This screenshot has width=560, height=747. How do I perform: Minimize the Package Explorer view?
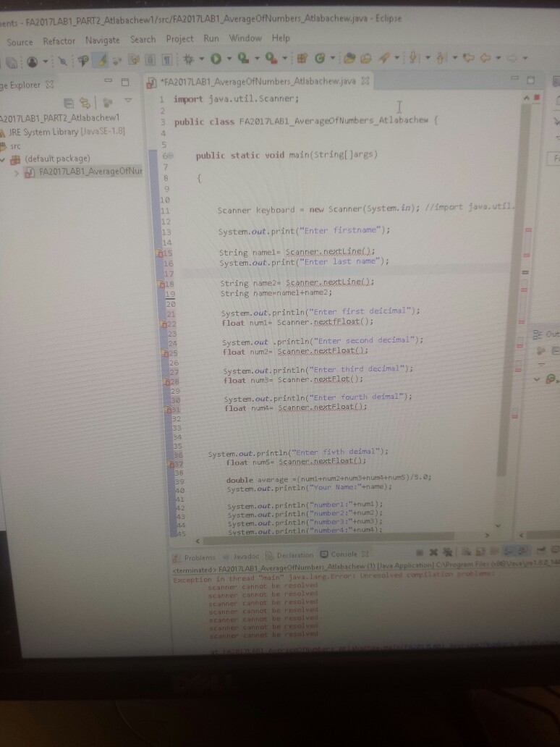coord(109,81)
